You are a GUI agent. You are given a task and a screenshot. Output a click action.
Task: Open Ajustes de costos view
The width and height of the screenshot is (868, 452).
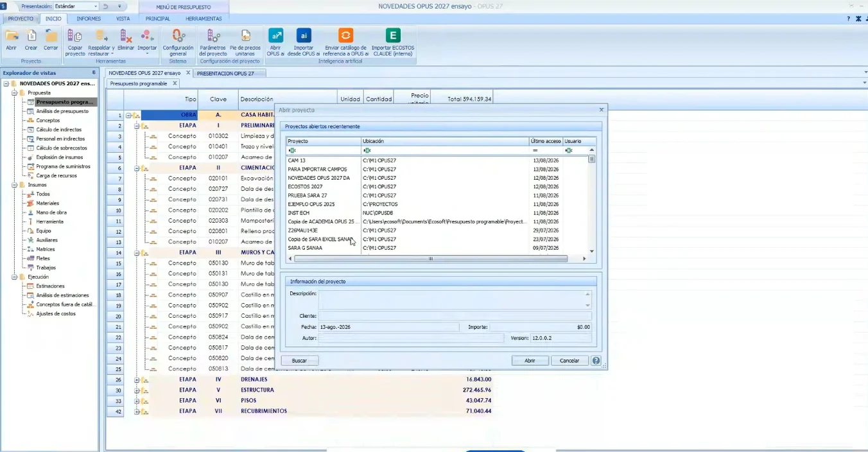click(x=56, y=313)
